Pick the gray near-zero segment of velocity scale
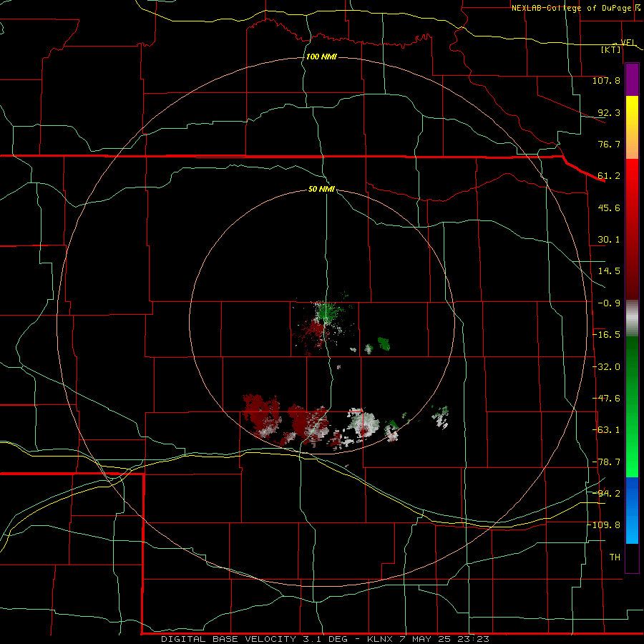The image size is (644, 644). pyautogui.click(x=632, y=318)
